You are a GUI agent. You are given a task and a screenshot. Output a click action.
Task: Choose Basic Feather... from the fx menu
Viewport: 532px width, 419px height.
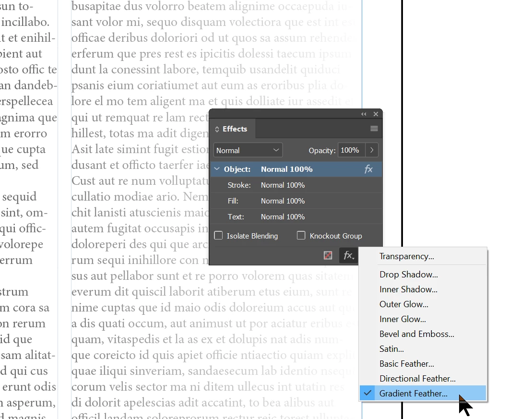point(423,364)
